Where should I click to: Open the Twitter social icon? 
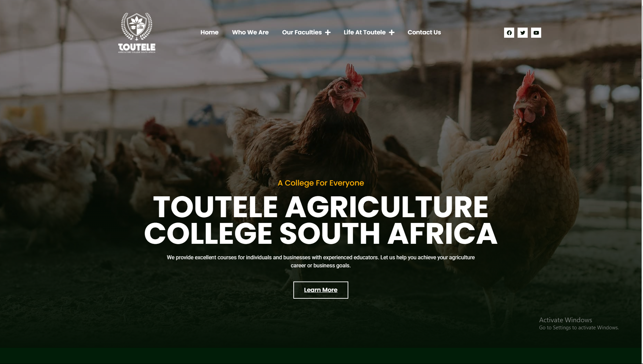point(523,33)
